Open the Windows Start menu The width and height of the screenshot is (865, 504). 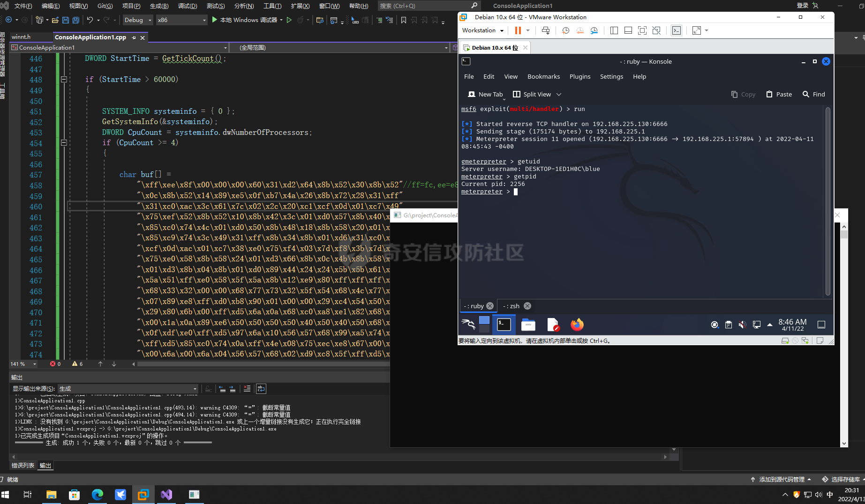coord(6,495)
